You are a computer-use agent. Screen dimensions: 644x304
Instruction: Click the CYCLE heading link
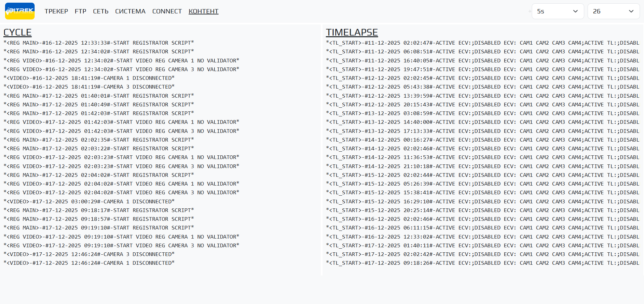point(17,32)
